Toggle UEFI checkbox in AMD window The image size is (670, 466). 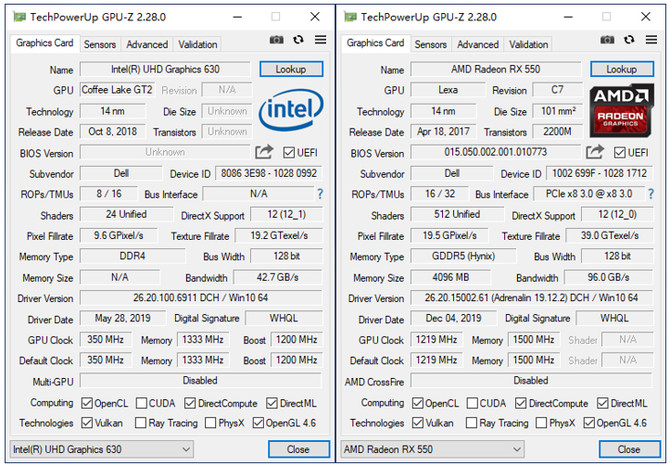point(620,152)
